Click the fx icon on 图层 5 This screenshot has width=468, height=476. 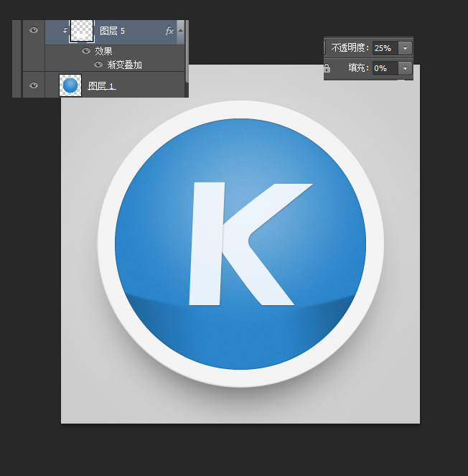169,31
